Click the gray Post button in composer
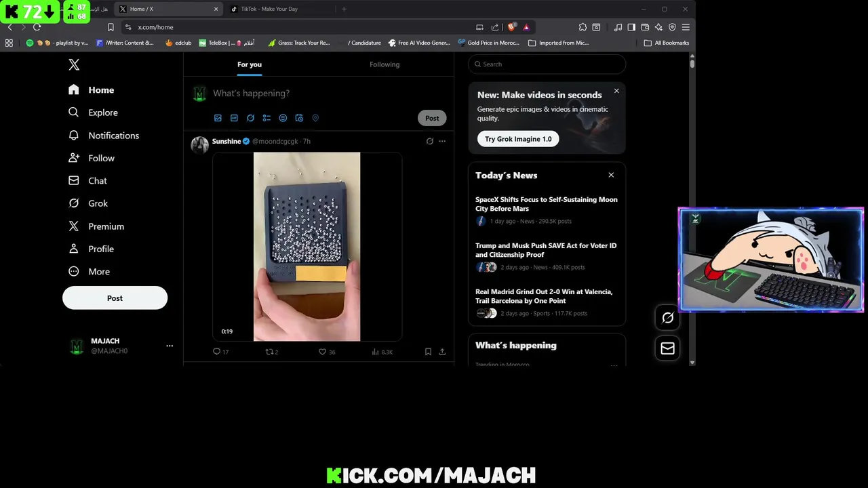Image resolution: width=868 pixels, height=488 pixels. [x=432, y=118]
